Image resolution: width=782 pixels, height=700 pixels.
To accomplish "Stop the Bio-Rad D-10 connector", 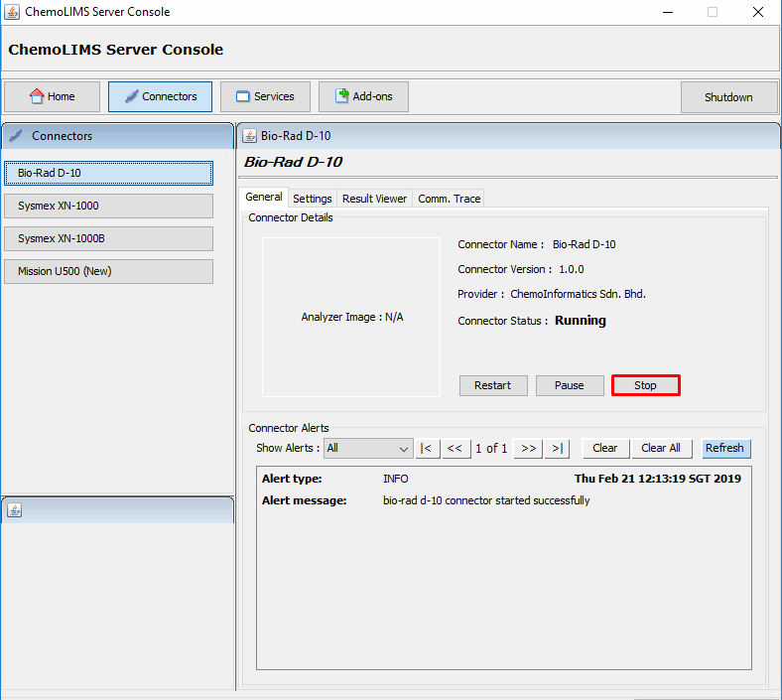I will 646,385.
